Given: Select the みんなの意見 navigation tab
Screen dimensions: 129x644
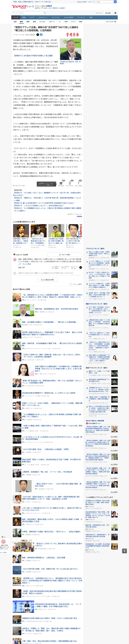Looking at the screenshot, I should coord(68,17).
